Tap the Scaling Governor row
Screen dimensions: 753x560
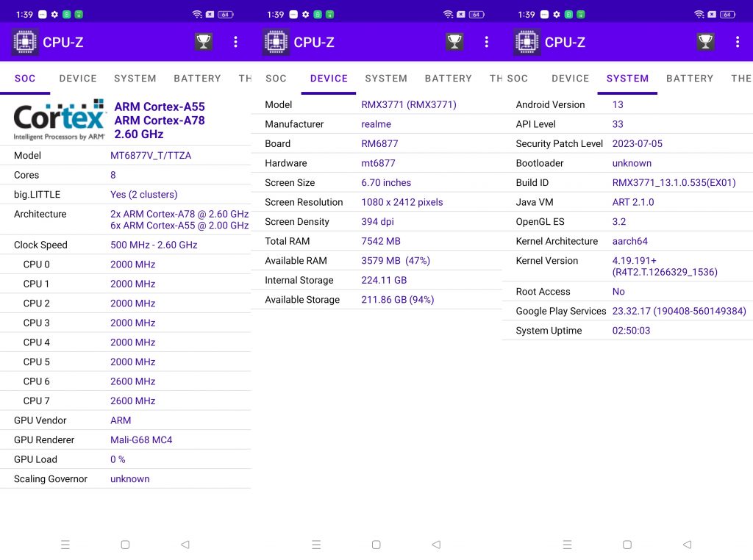pos(125,479)
